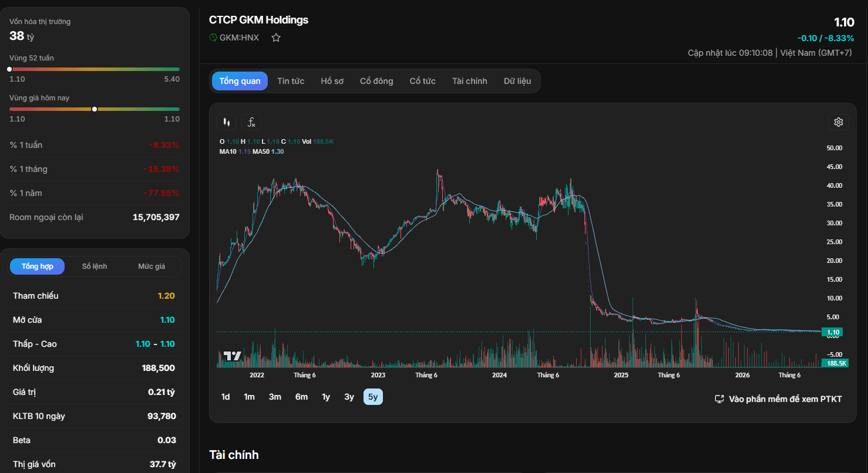Click the 50.00 price axis label

click(835, 148)
